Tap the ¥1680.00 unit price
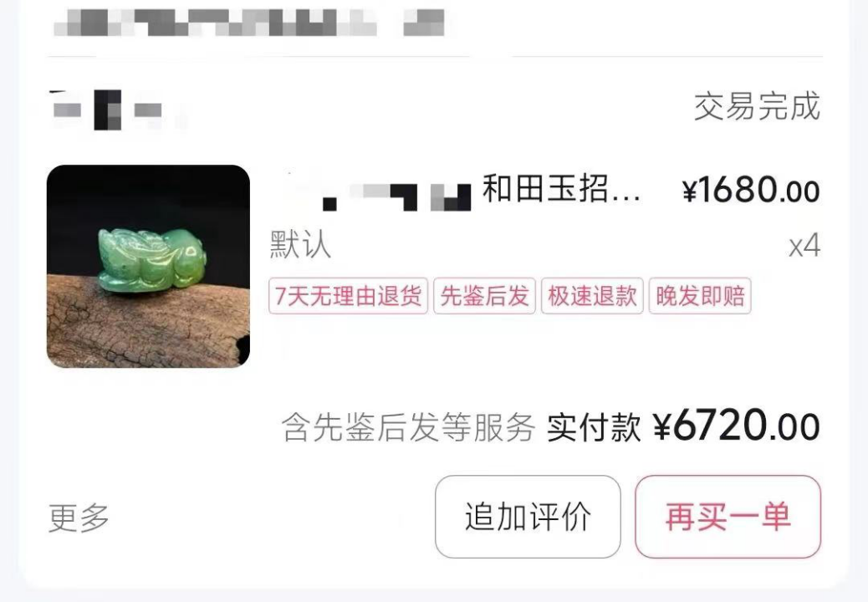The width and height of the screenshot is (868, 602). 751,191
